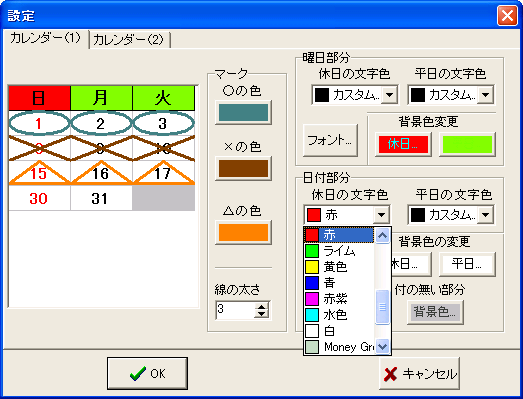This screenshot has width=523, height=399.
Task: Click color list scroll down arrow
Action: (x=383, y=346)
